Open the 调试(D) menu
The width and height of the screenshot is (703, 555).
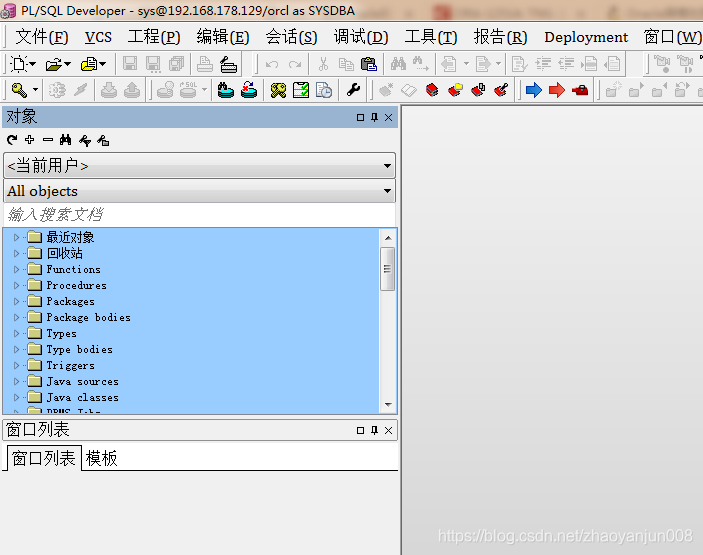[361, 37]
